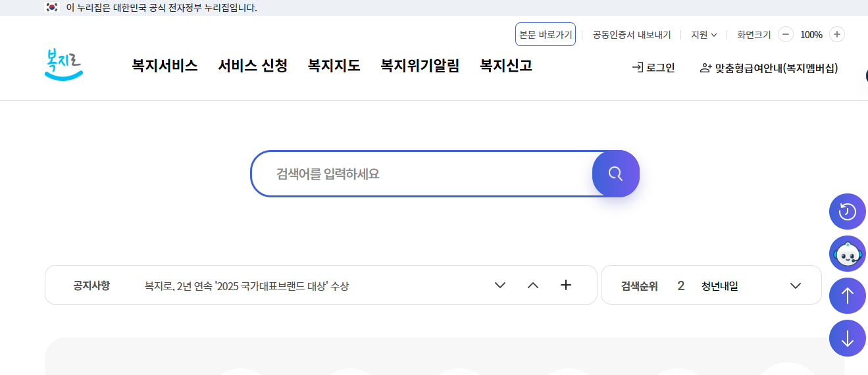Open the 2025 국가대표브랜드 대상 notice

tap(247, 286)
